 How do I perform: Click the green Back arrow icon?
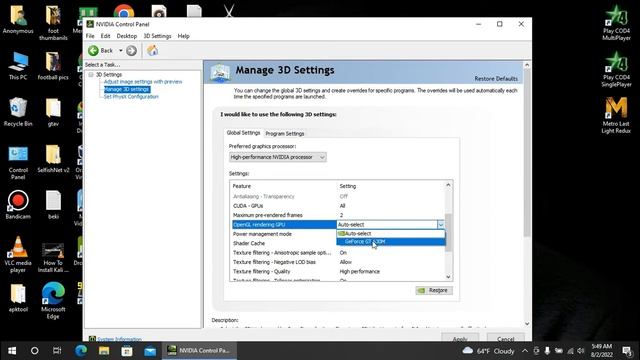93,50
